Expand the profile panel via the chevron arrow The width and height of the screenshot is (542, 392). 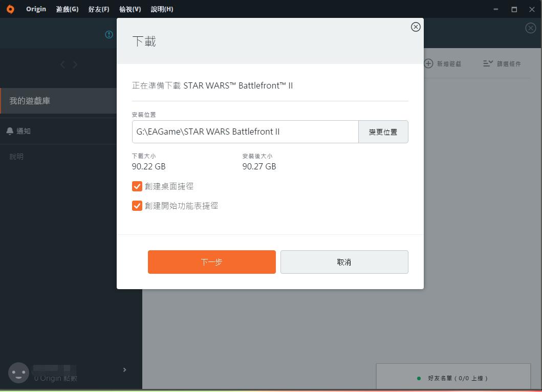[124, 369]
